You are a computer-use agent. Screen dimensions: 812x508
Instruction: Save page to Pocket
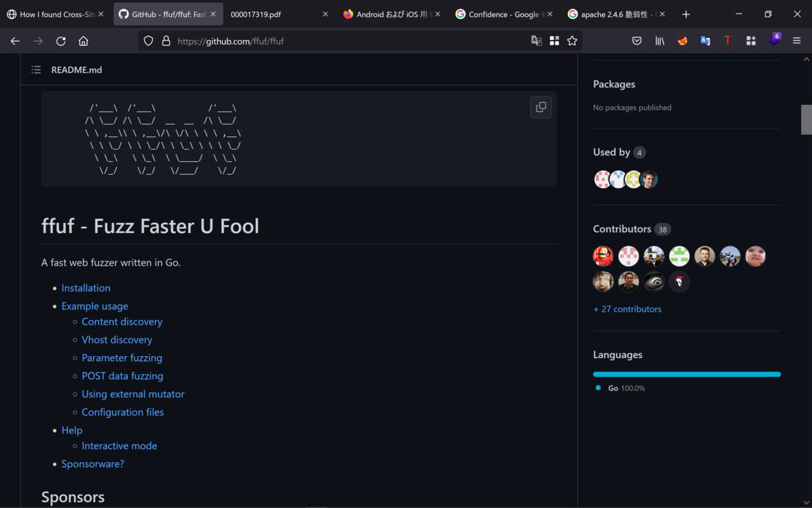(x=637, y=41)
